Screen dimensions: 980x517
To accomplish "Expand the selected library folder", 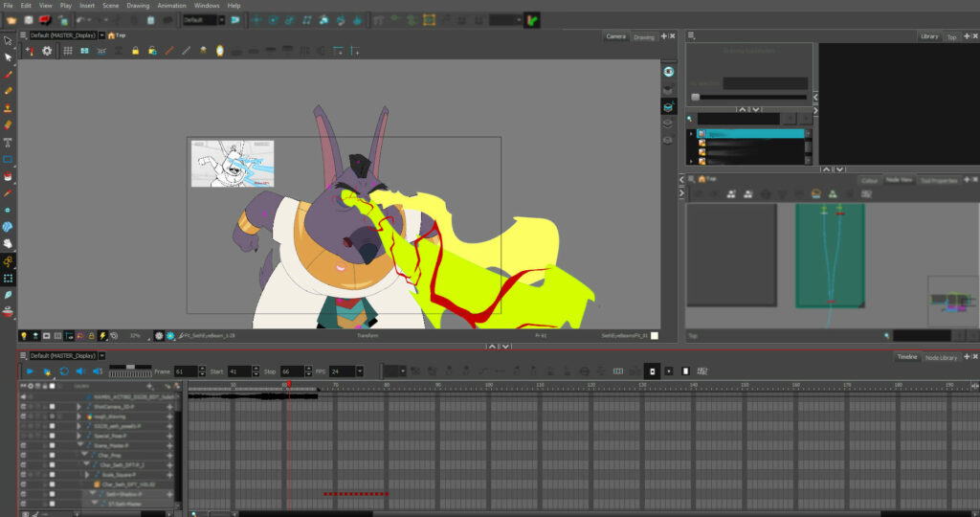I will click(x=691, y=134).
